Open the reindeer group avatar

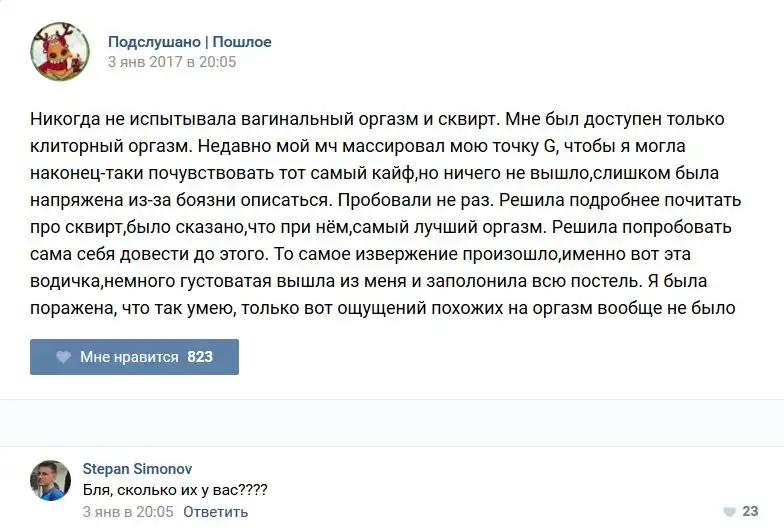61,51
